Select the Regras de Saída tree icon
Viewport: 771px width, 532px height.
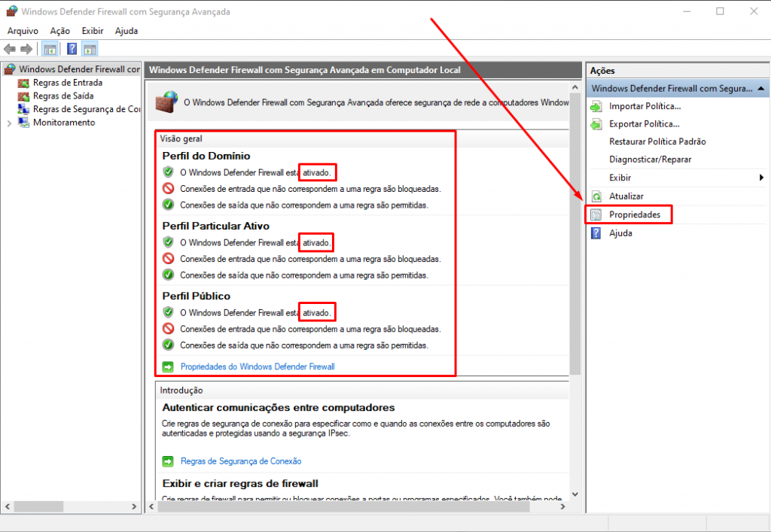click(x=23, y=96)
